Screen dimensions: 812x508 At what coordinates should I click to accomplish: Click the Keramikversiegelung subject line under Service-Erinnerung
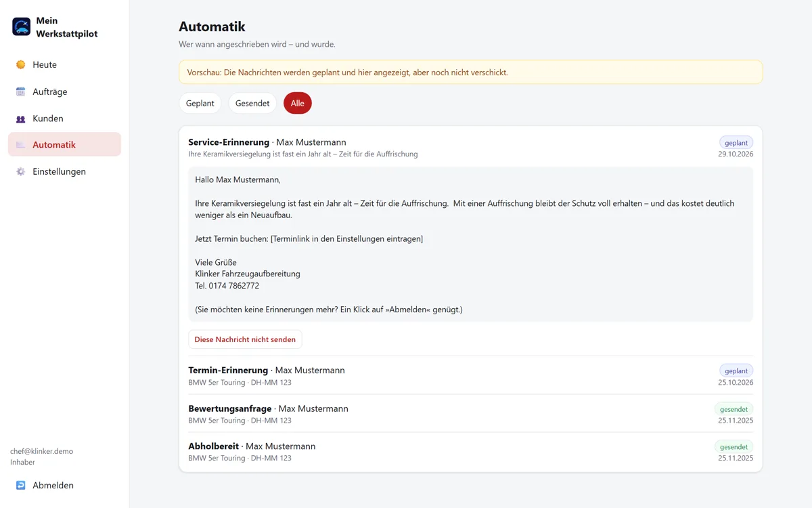(x=303, y=154)
